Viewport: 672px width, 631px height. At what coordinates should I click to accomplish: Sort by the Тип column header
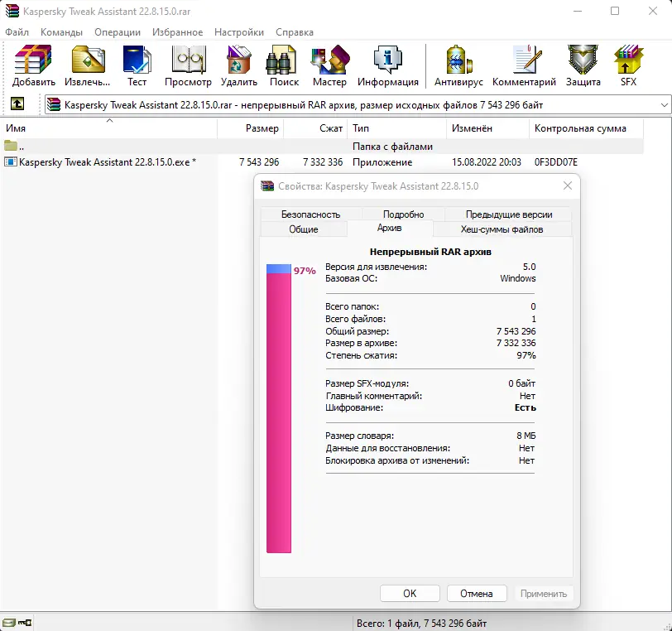[x=397, y=128]
